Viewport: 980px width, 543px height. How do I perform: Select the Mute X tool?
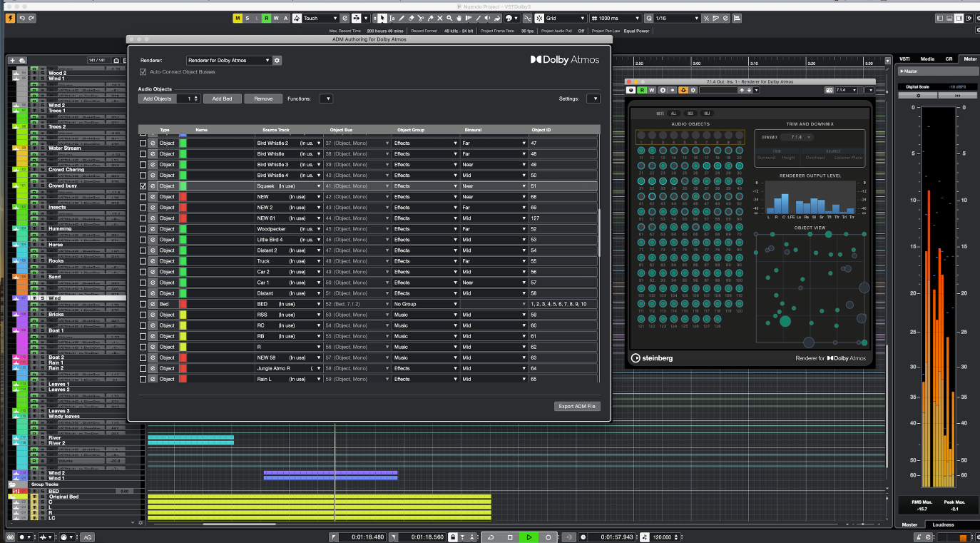[x=439, y=18]
